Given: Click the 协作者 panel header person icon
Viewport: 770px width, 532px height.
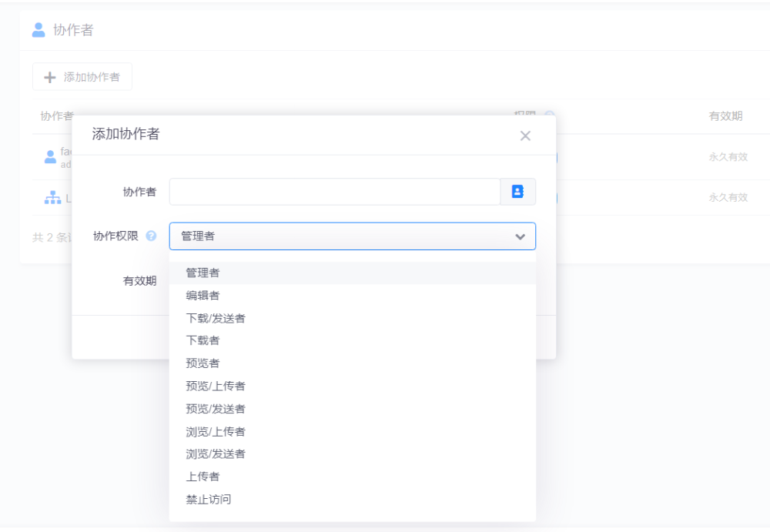Looking at the screenshot, I should [38, 30].
